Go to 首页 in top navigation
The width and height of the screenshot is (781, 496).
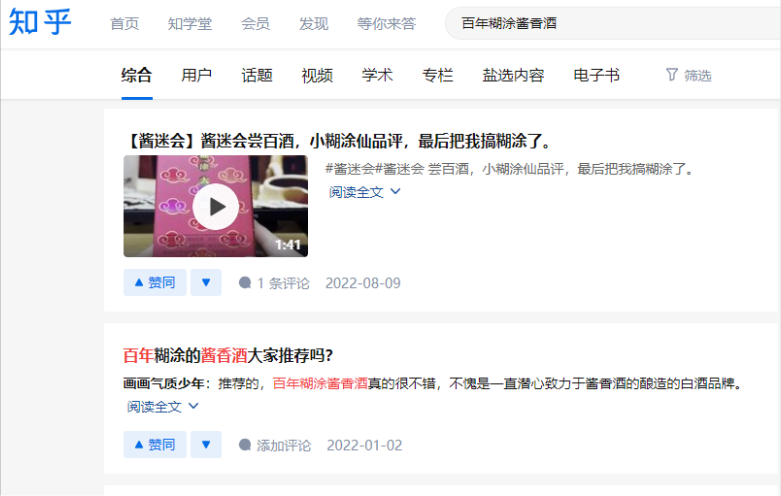(x=125, y=23)
